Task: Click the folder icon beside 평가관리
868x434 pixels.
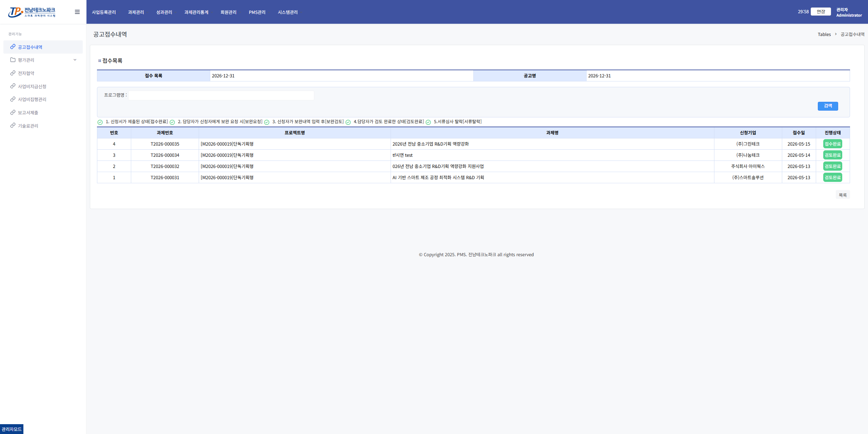Action: [13, 60]
